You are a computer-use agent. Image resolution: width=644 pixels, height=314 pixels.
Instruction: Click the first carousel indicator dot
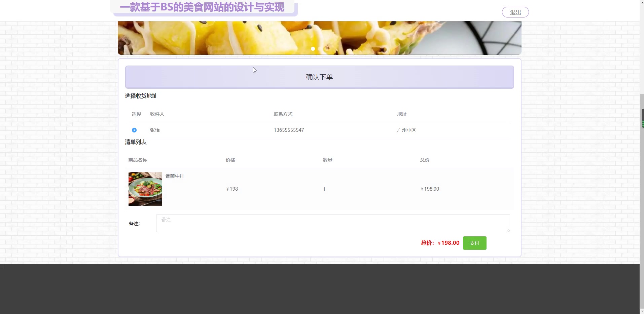313,49
